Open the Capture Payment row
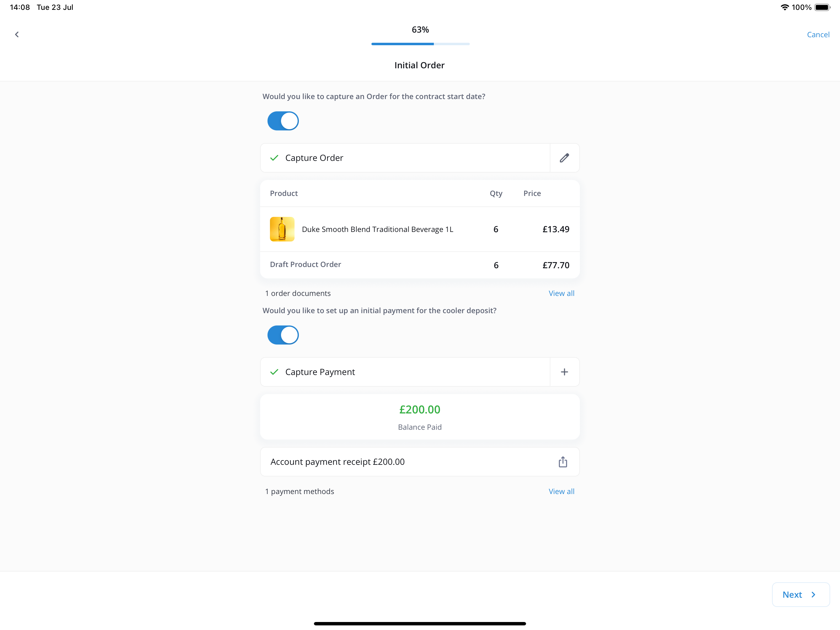The width and height of the screenshot is (840, 630). click(x=405, y=372)
